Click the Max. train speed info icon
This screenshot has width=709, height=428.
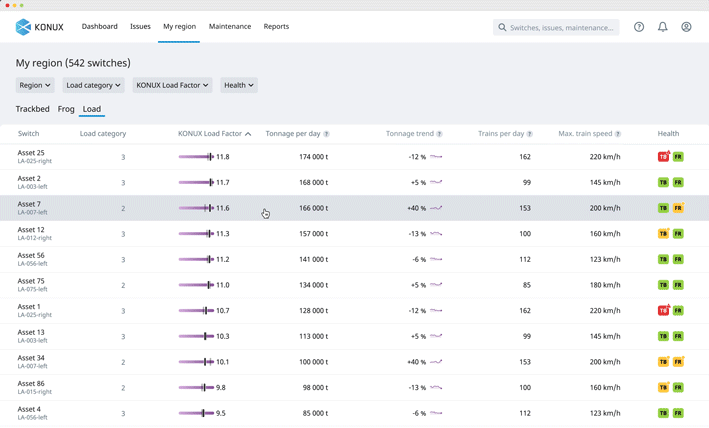tap(618, 134)
